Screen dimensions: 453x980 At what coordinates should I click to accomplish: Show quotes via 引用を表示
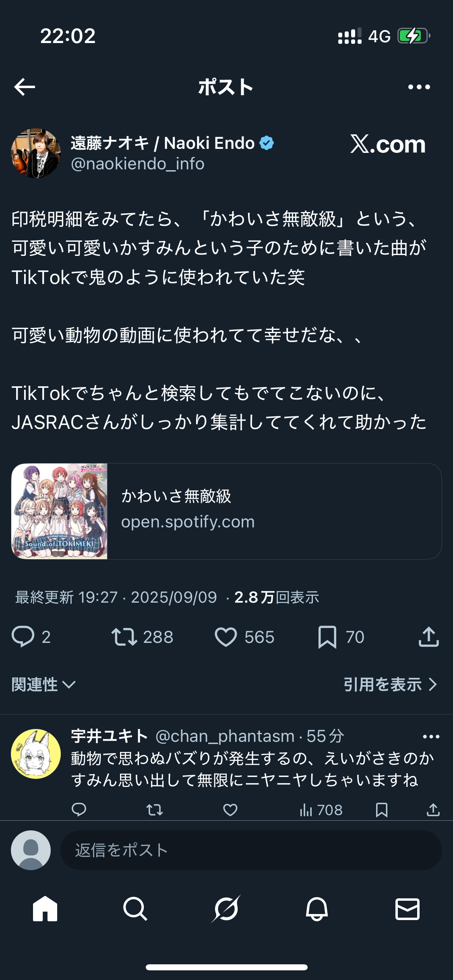(x=390, y=684)
